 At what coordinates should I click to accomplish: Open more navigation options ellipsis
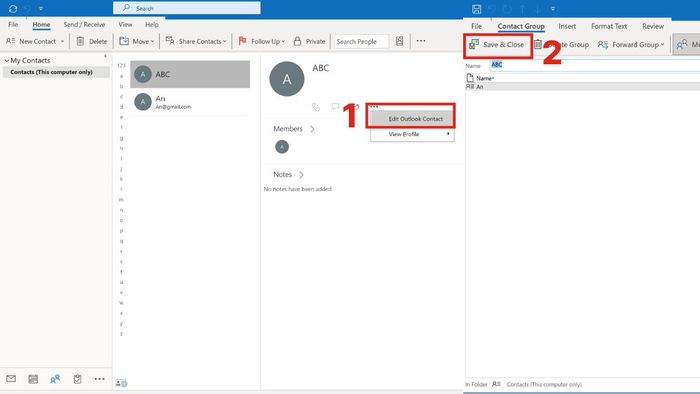[x=100, y=379]
